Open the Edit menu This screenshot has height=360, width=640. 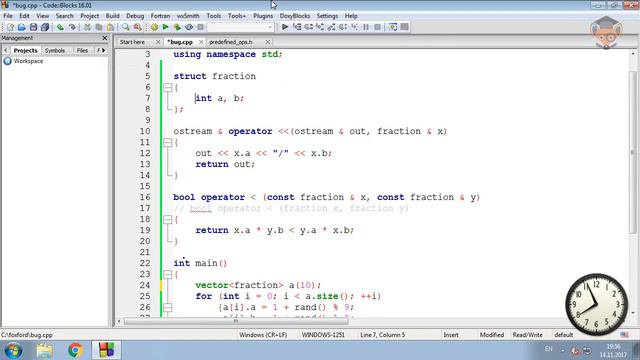click(x=24, y=16)
